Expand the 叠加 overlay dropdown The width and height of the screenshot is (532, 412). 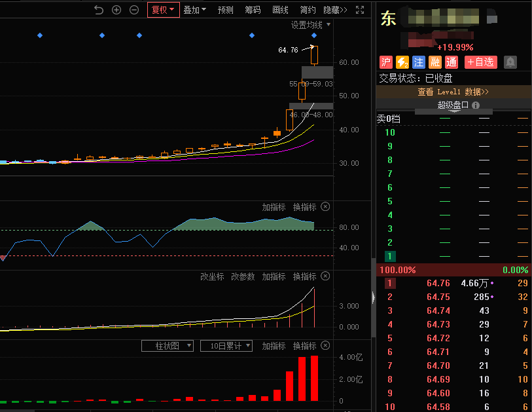[x=194, y=10]
